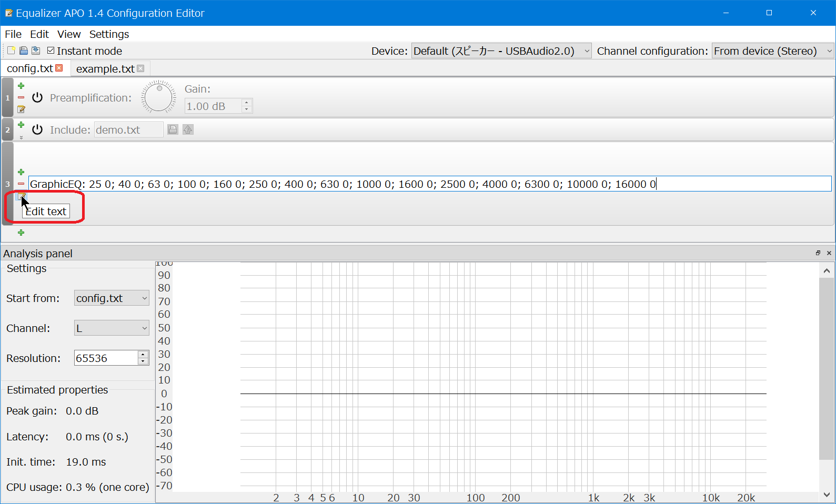
Task: Click the Save file toolbar icon
Action: (36, 51)
